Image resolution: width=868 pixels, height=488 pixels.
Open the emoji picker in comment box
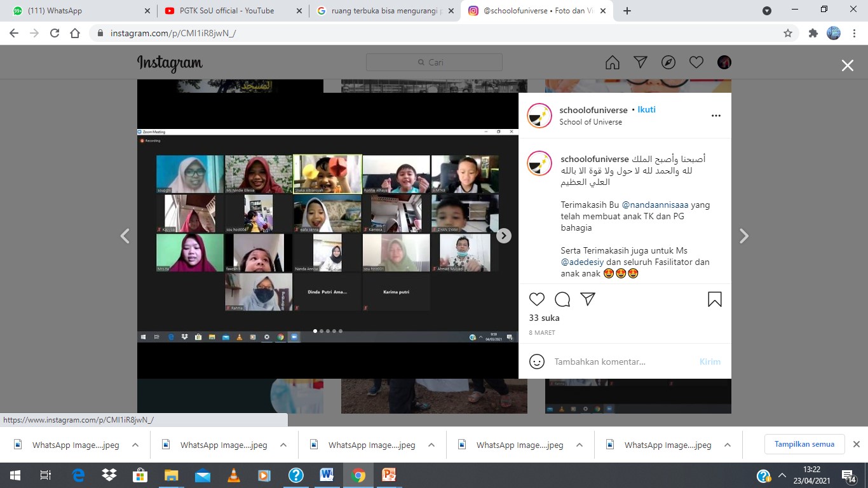[x=537, y=362]
